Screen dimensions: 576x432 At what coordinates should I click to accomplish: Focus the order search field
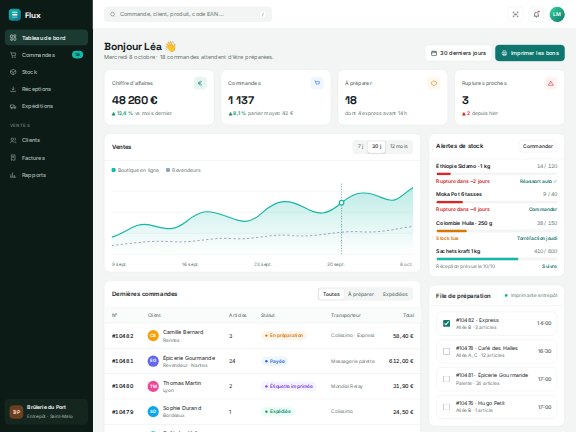[188, 14]
